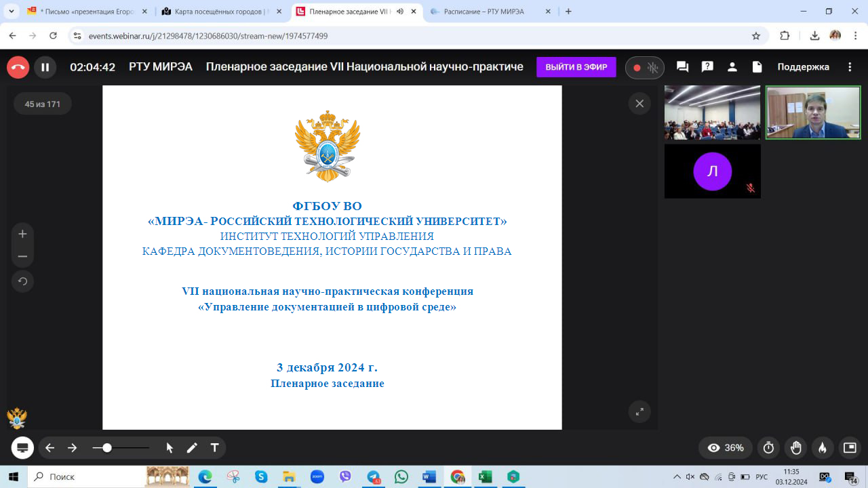Screen dimensions: 868x488
Task: Toggle the noise suppression waveform icon
Action: click(x=653, y=67)
